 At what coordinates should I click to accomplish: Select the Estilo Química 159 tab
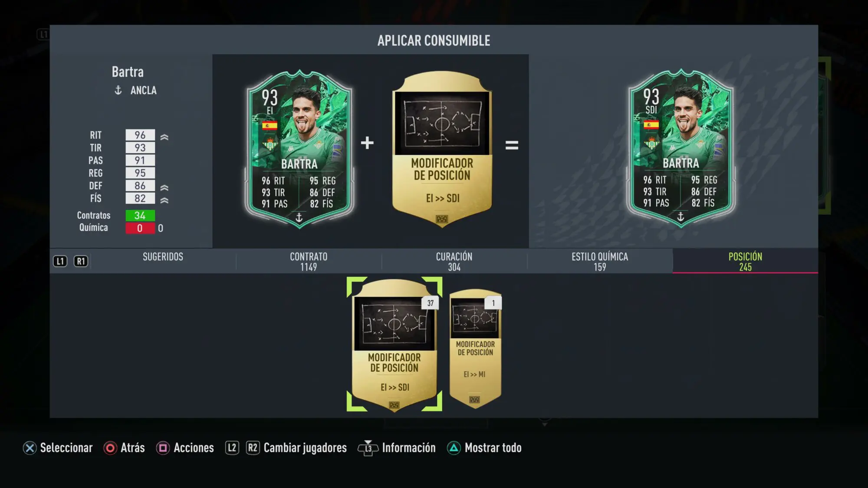click(x=600, y=261)
